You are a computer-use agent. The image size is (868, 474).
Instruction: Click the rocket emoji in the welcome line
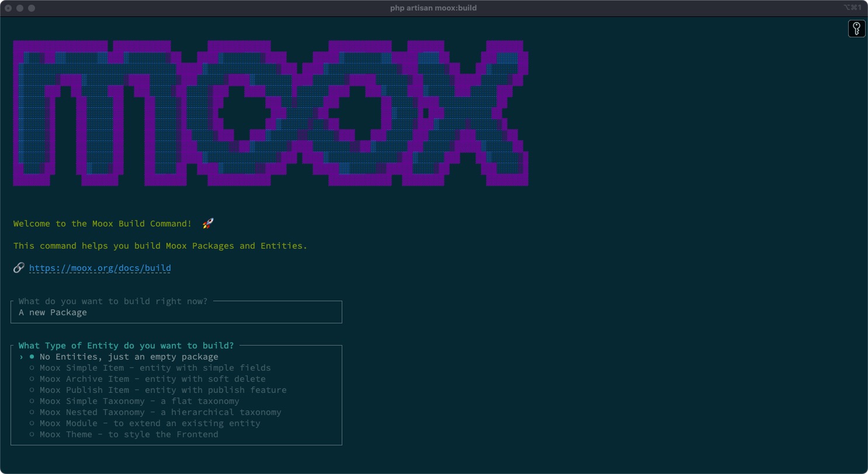point(207,222)
